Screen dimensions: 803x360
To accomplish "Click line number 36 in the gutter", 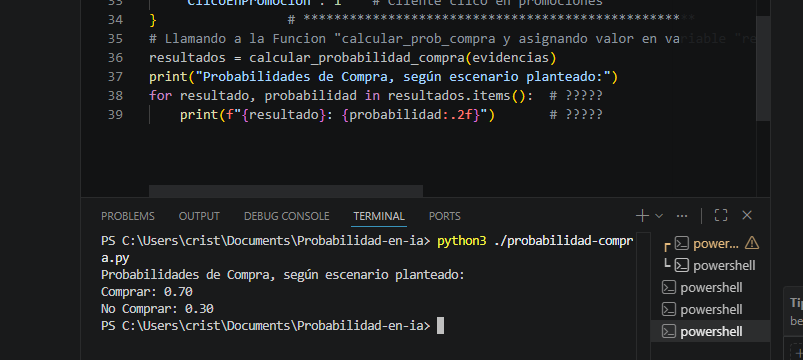I will (115, 57).
